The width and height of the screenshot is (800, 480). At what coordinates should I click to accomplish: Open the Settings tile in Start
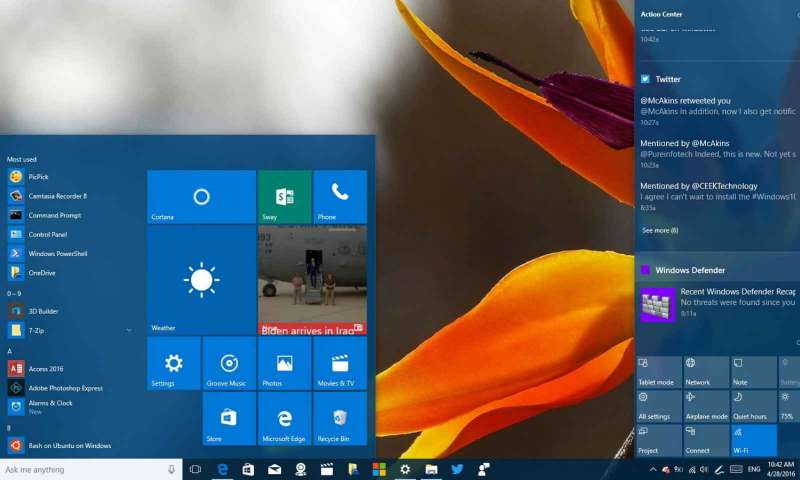(x=173, y=363)
